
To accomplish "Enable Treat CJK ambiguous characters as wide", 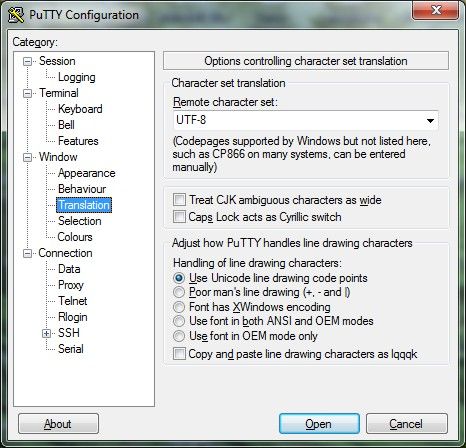I will coord(179,200).
